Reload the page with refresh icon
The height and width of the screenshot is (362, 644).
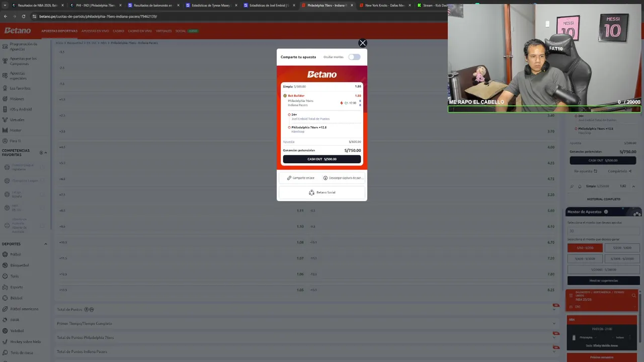point(24,16)
